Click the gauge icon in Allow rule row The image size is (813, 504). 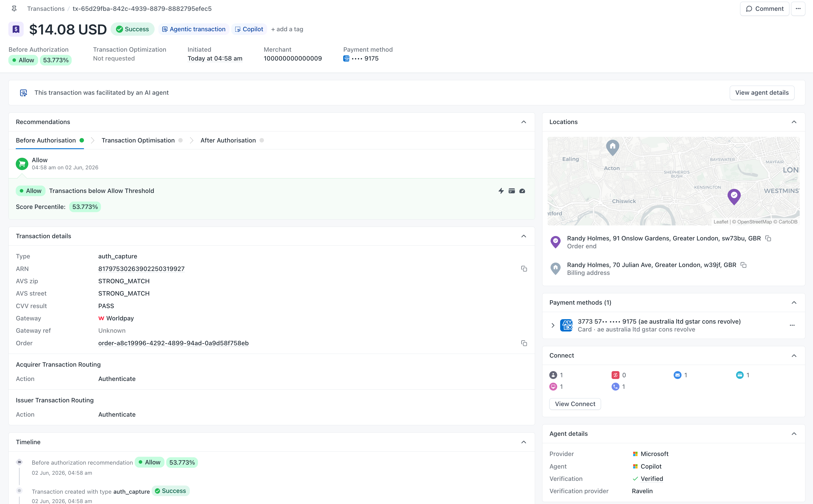[522, 191]
